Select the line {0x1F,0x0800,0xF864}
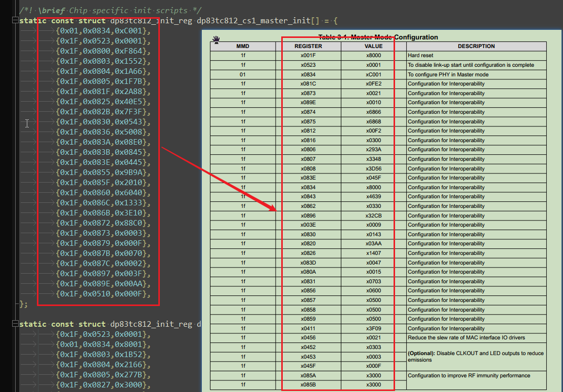 (103, 51)
